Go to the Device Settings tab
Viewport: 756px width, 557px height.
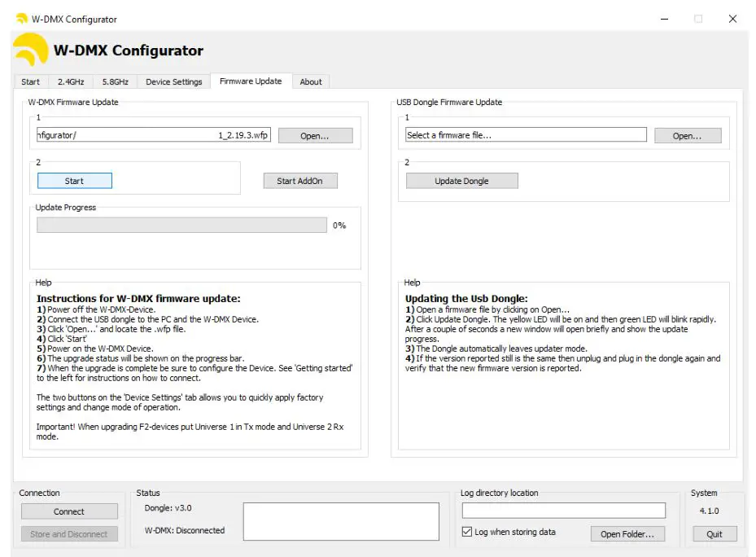[x=173, y=81]
